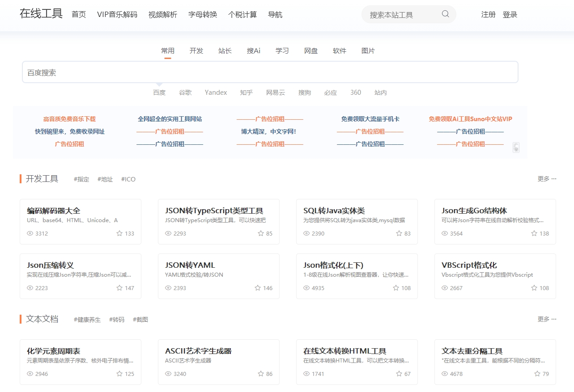Switch to the 开发 search tab
Screen dimensions: 574x392
(196, 51)
